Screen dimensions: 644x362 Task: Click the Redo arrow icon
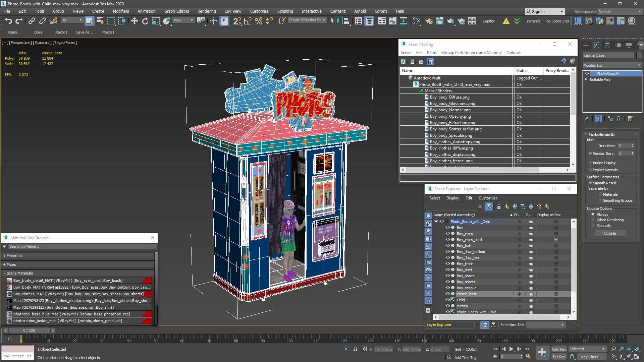19,21
